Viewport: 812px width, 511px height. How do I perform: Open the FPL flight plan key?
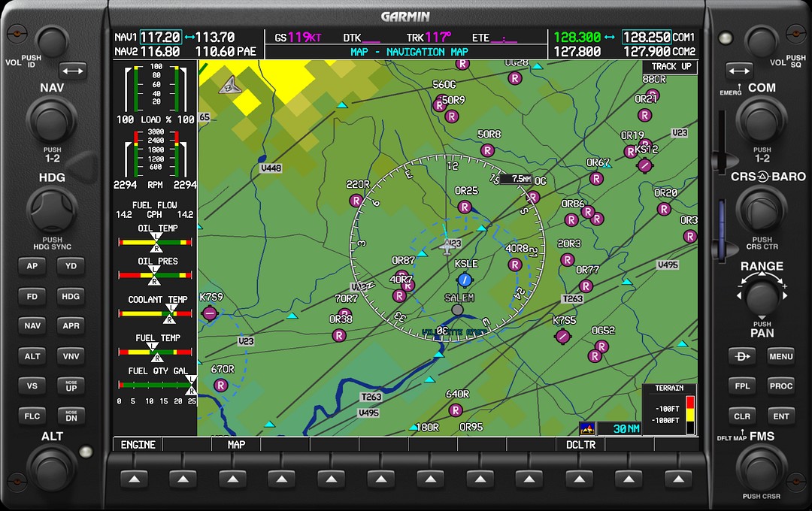[742, 386]
